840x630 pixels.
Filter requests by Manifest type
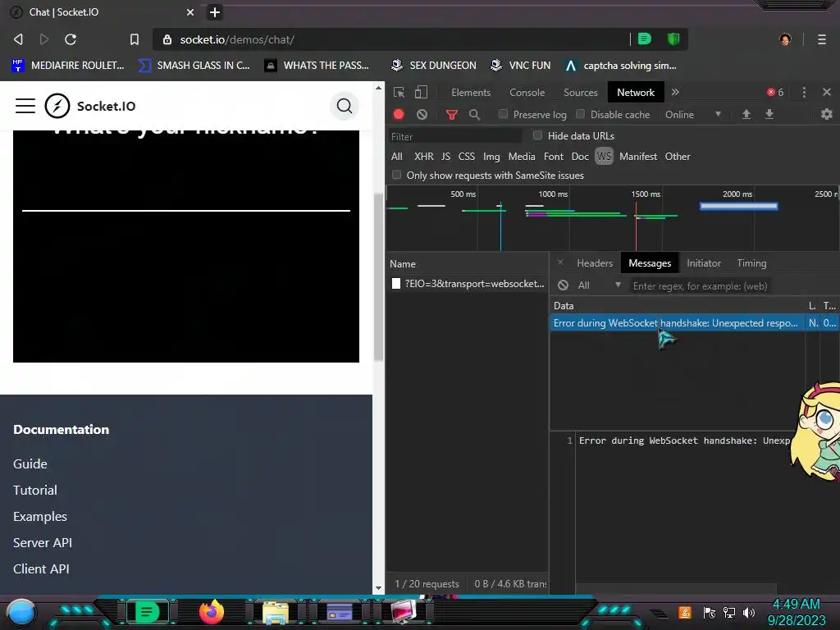click(x=638, y=157)
